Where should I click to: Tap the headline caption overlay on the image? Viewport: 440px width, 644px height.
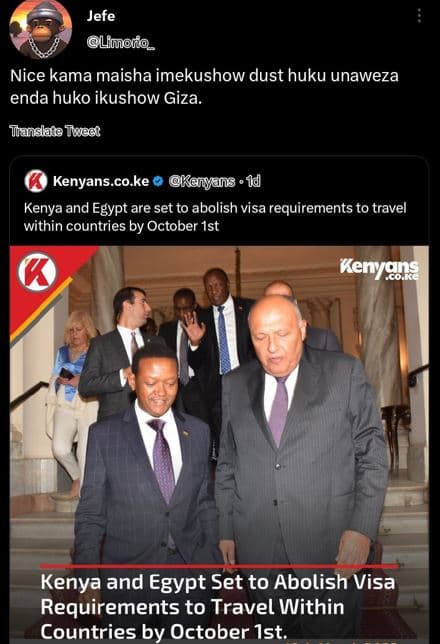[218, 607]
